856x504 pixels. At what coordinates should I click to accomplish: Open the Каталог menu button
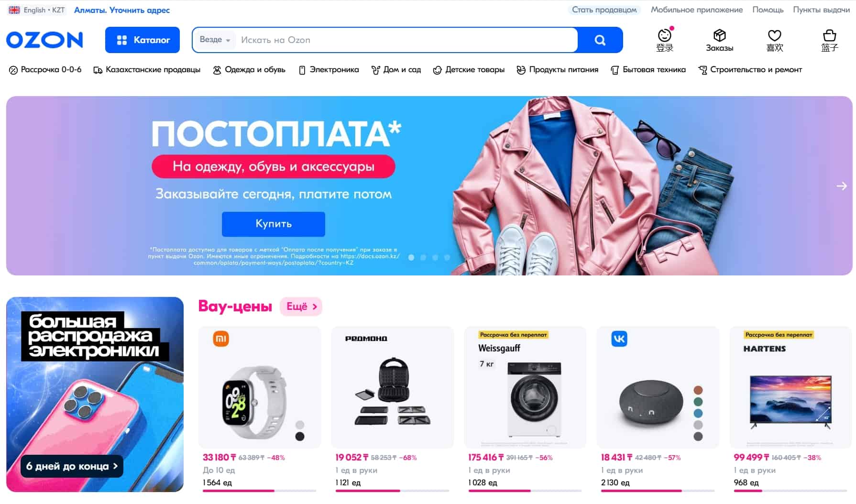(143, 40)
